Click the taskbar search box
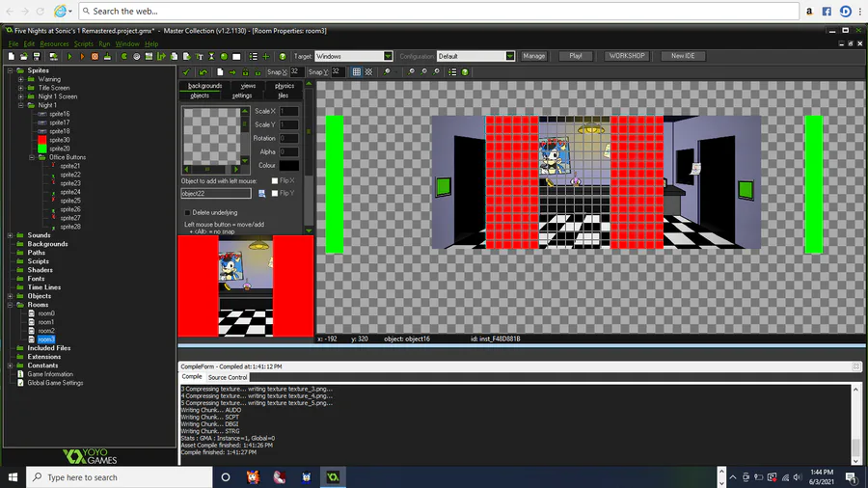868x488 pixels. (x=119, y=477)
